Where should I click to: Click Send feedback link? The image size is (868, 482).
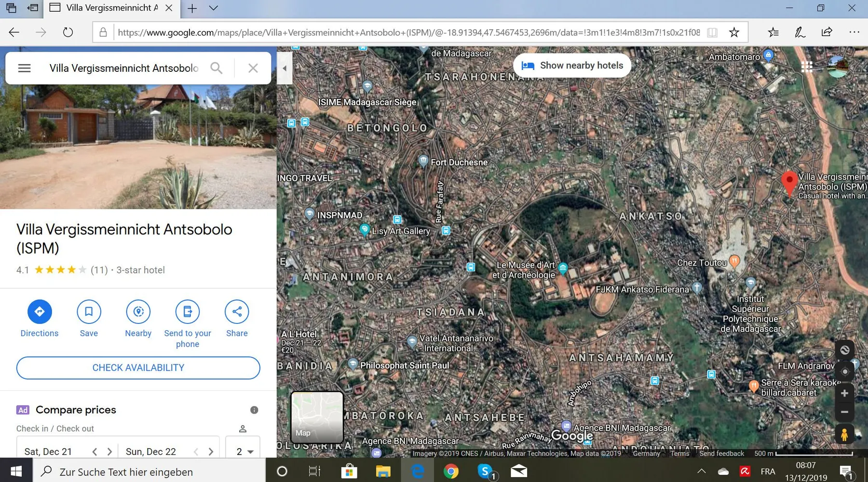click(722, 454)
